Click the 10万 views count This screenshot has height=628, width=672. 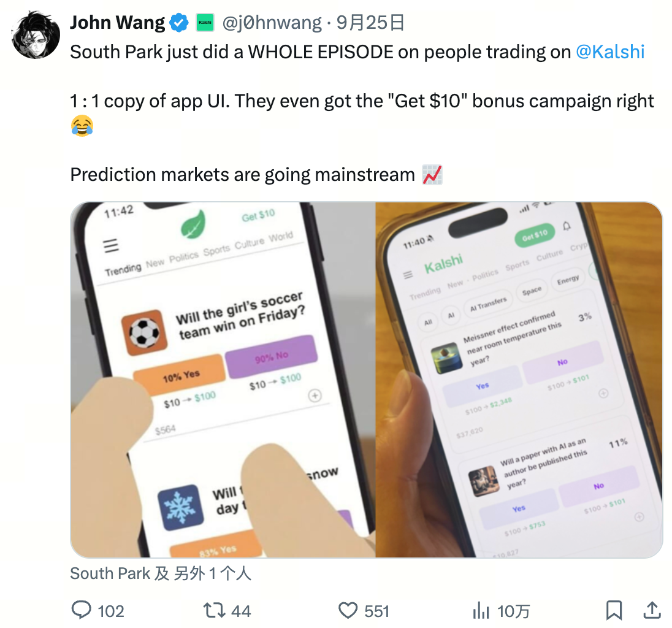pos(513,611)
